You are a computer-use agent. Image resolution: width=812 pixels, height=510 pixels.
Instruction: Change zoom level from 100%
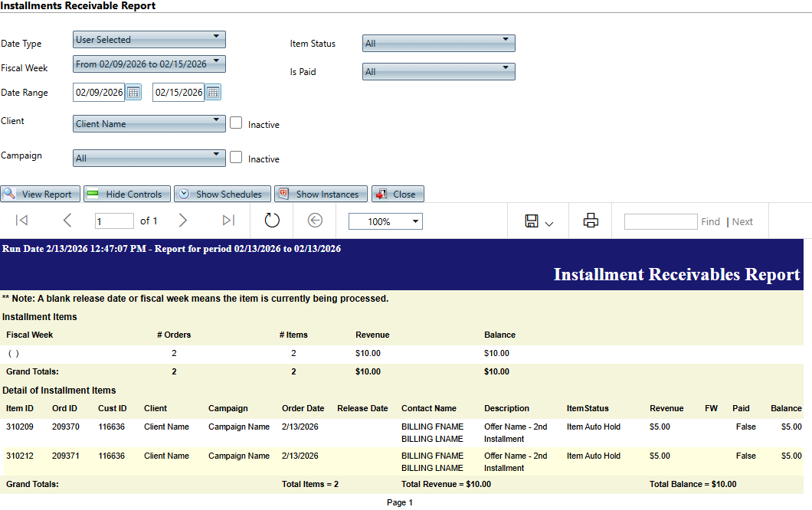pyautogui.click(x=385, y=221)
